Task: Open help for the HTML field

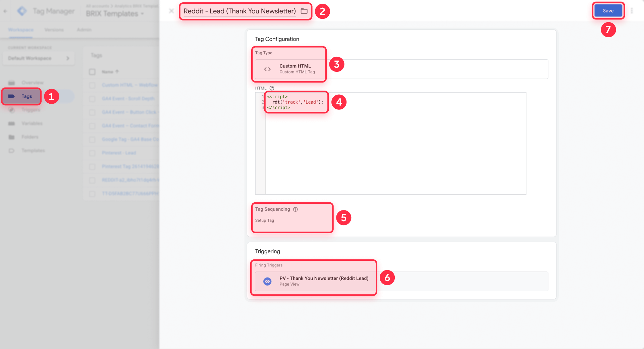Action: click(x=272, y=88)
